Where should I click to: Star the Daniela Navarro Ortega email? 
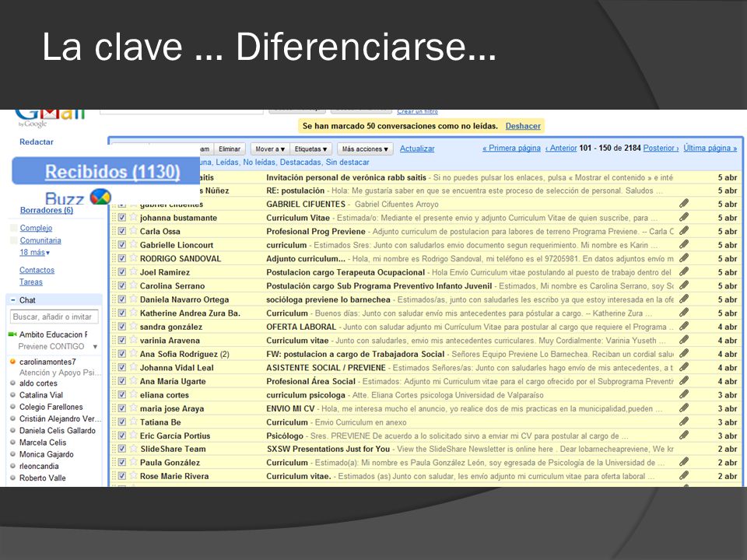[x=133, y=299]
